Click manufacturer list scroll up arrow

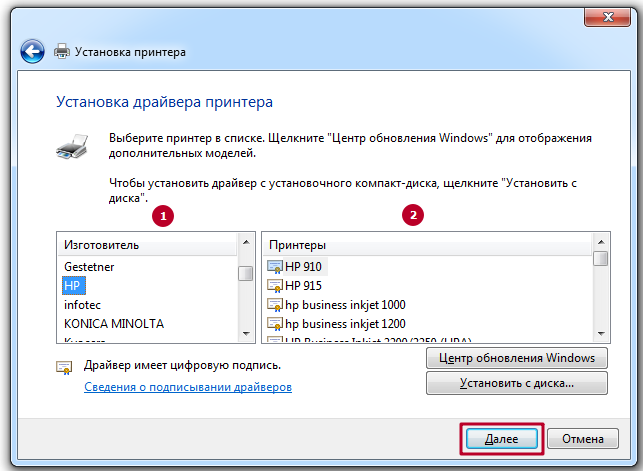click(x=246, y=242)
